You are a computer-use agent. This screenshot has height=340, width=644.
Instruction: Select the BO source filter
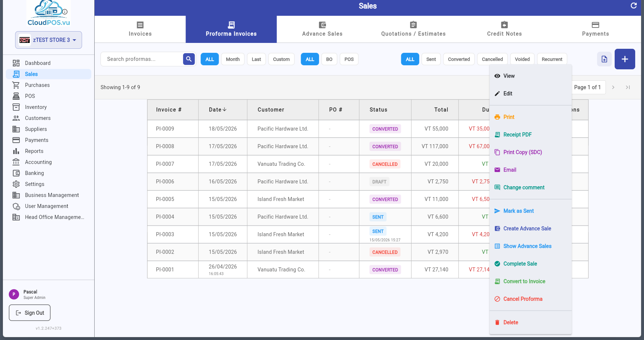click(x=329, y=59)
